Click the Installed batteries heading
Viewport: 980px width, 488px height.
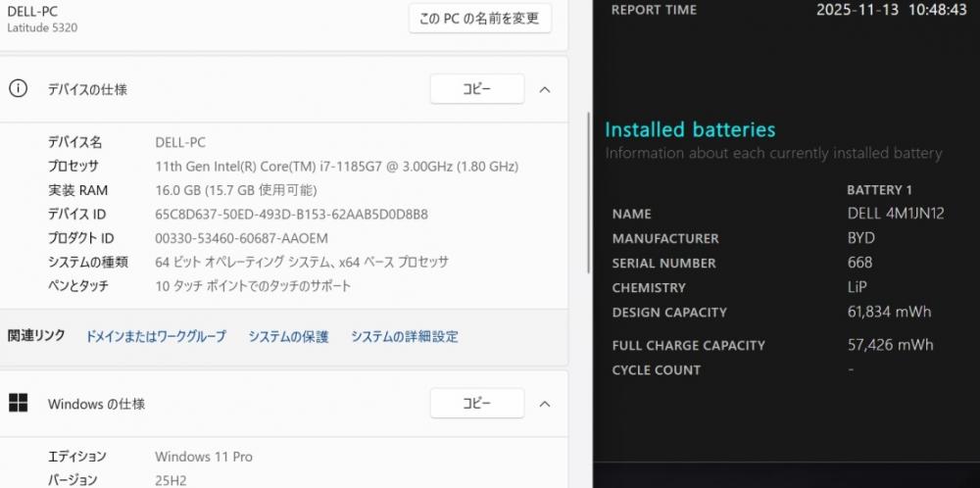coord(690,130)
